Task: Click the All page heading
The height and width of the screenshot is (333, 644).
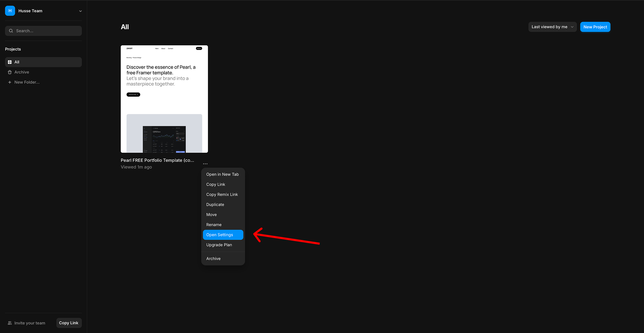Action: pyautogui.click(x=125, y=27)
